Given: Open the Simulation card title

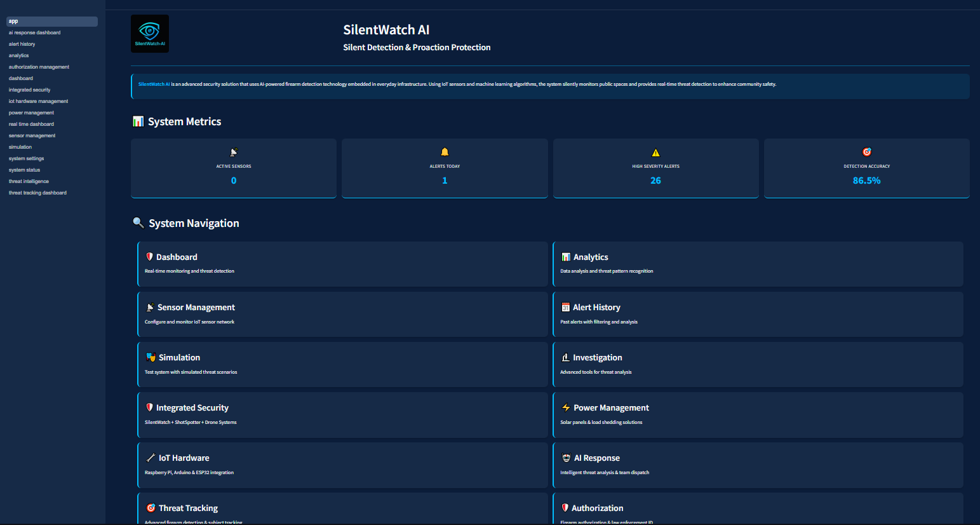Looking at the screenshot, I should pos(179,357).
